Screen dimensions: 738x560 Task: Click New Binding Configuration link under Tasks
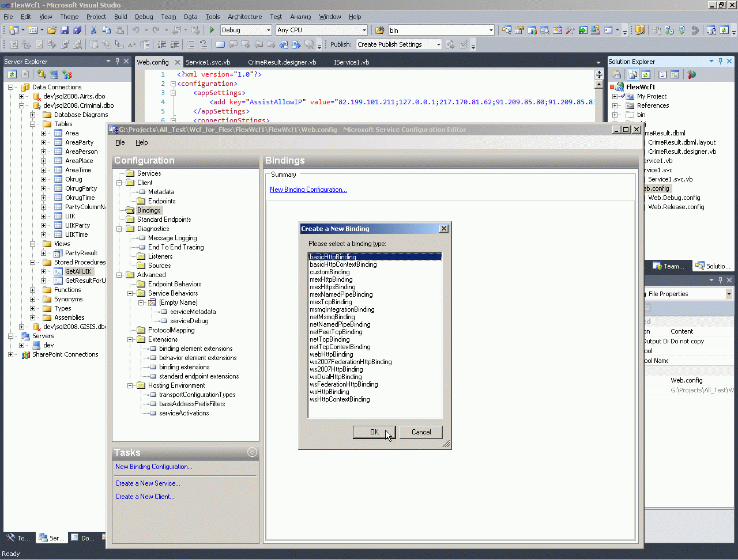(154, 467)
